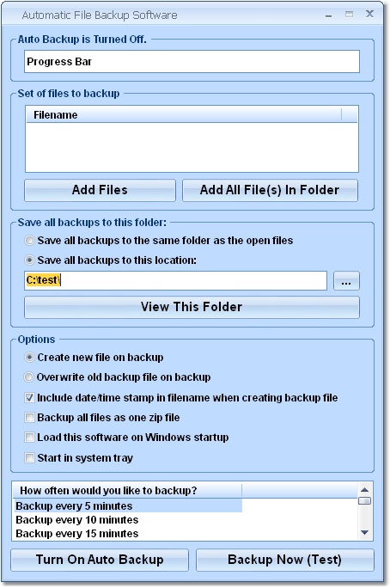Click Backup Now (Test) button
The height and width of the screenshot is (588, 390).
[x=284, y=560]
